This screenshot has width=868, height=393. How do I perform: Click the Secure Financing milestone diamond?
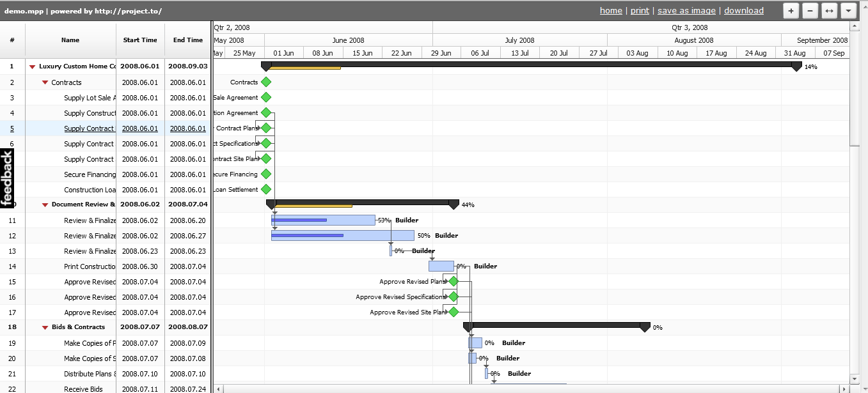coord(265,174)
